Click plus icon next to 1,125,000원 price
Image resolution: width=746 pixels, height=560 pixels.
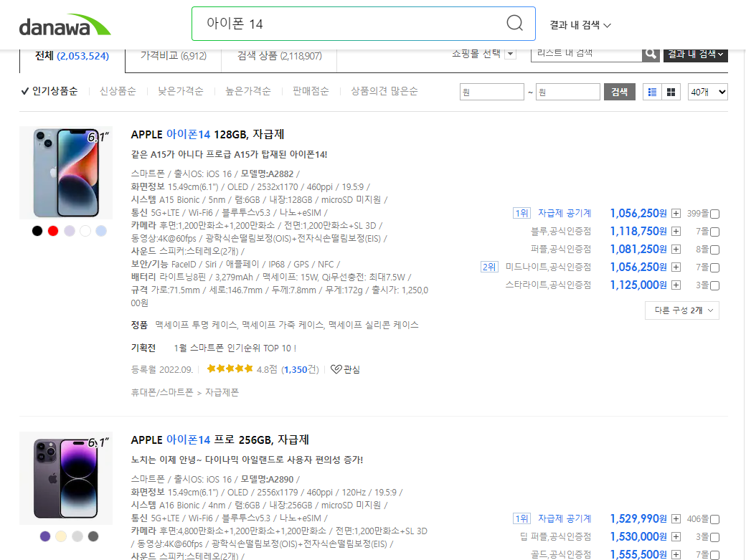point(676,285)
